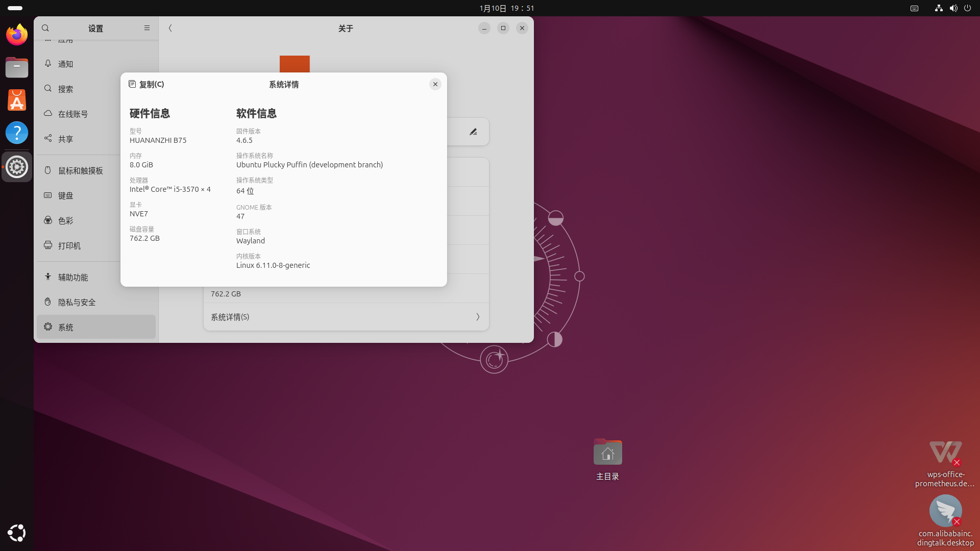This screenshot has height=551, width=980.
Task: Close the System Details (系统详情) dialog
Action: tap(435, 84)
